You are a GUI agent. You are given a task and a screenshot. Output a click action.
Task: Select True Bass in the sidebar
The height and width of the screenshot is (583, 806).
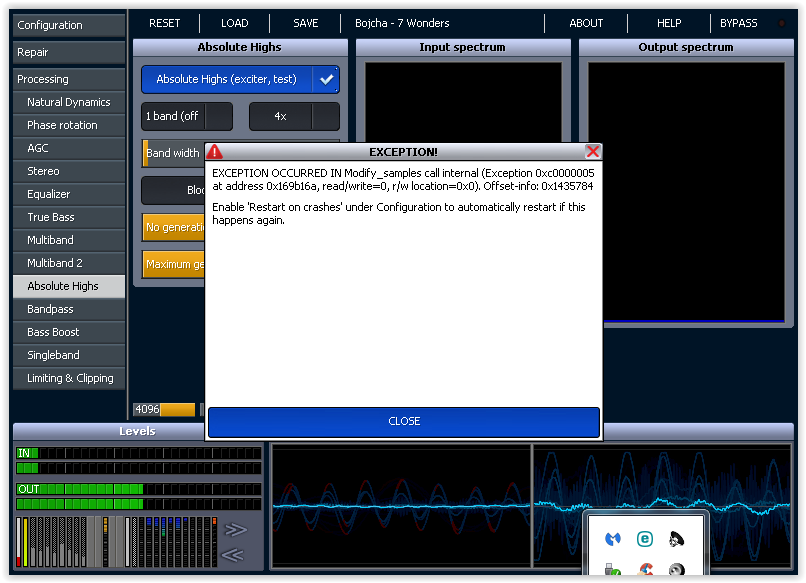(69, 217)
